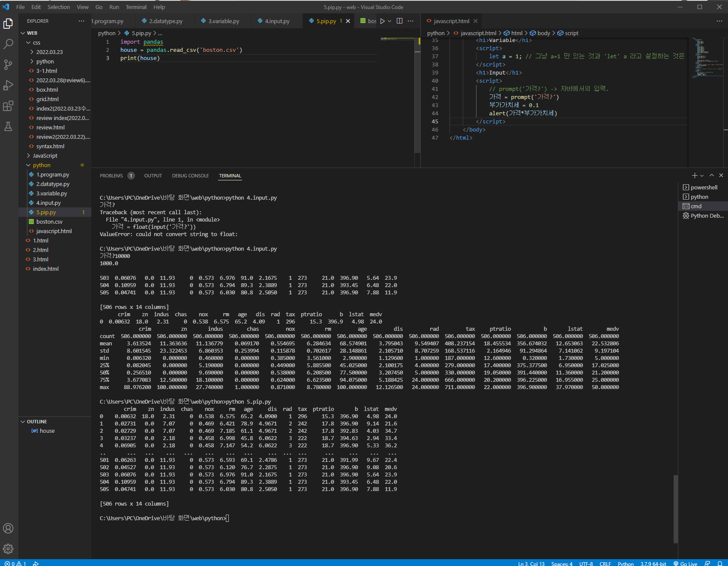Open the new terminal launch profile dropdown
728x566 pixels.
tap(702, 176)
